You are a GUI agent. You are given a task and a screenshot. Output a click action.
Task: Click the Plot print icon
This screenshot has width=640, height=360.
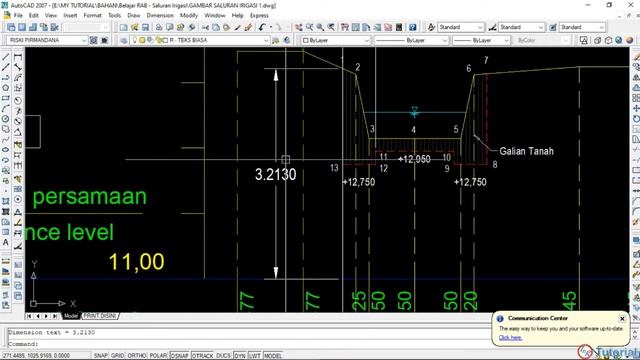159,27
